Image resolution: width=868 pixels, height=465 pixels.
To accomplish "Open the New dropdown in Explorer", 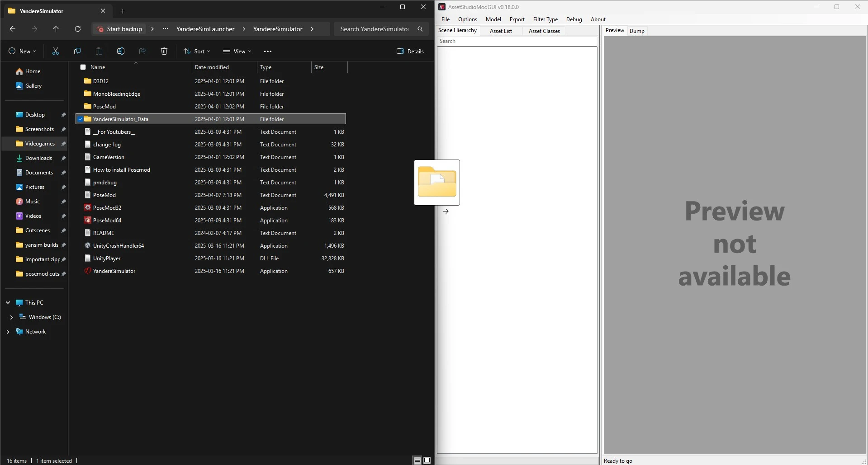I will [22, 52].
